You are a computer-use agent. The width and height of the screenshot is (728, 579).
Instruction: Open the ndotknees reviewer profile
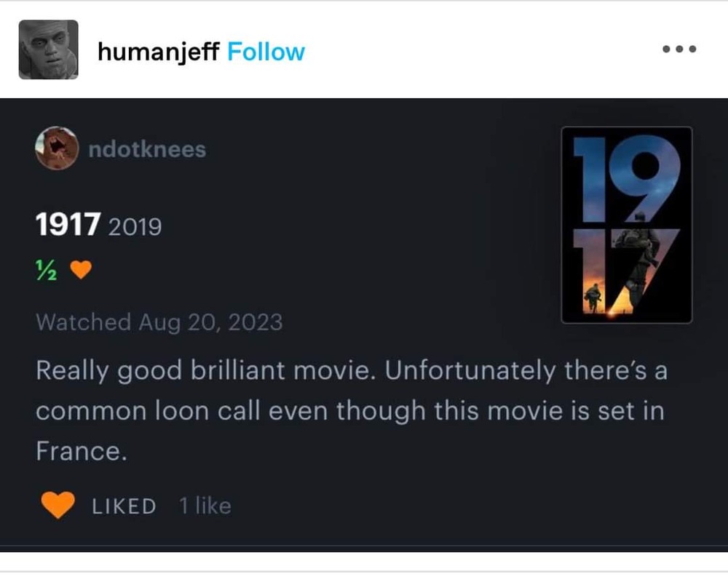(x=146, y=150)
